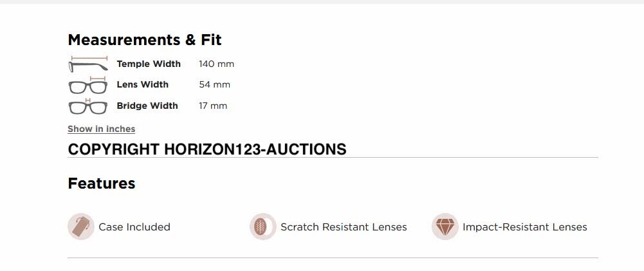The height and width of the screenshot is (271, 644).
Task: Click the Case Included tag icon
Action: tap(81, 227)
